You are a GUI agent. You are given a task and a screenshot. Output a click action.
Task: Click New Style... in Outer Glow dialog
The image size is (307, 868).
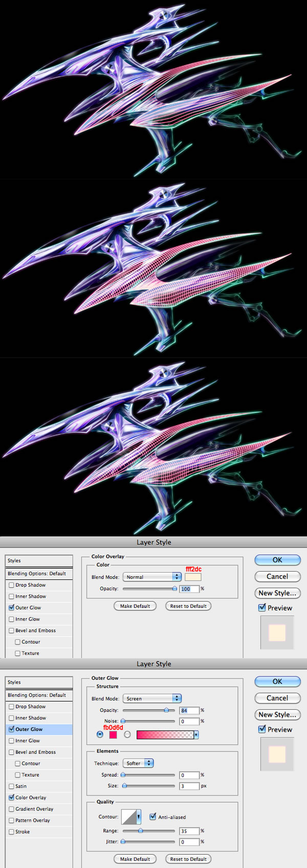tap(277, 715)
